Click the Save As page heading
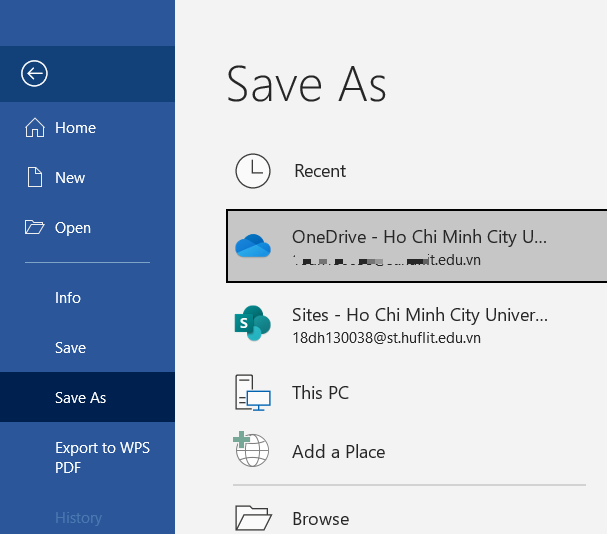Screen dimensions: 607x534 click(306, 84)
